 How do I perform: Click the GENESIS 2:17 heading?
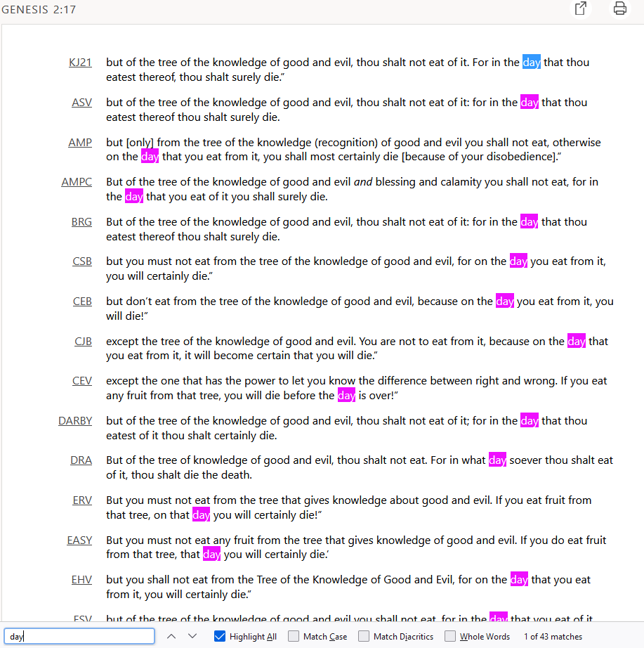click(39, 10)
